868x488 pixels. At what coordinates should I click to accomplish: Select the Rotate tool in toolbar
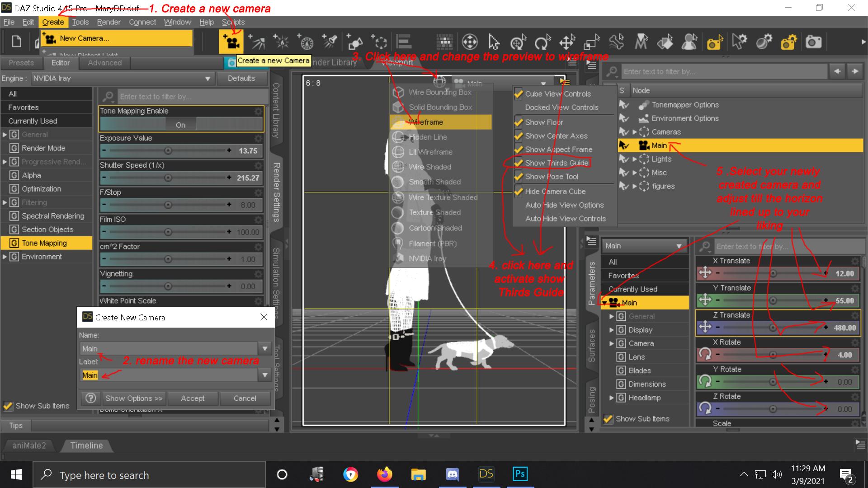pos(542,42)
